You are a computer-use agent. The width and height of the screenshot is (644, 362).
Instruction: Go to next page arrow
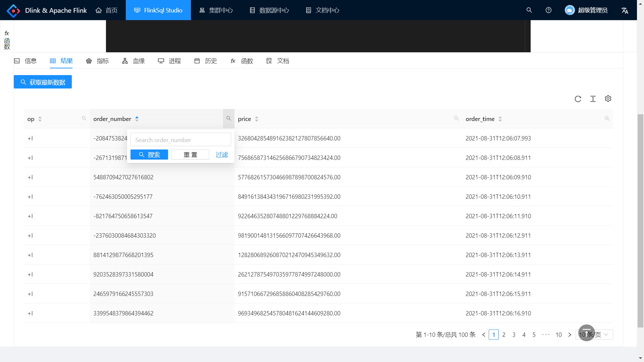pyautogui.click(x=570, y=335)
